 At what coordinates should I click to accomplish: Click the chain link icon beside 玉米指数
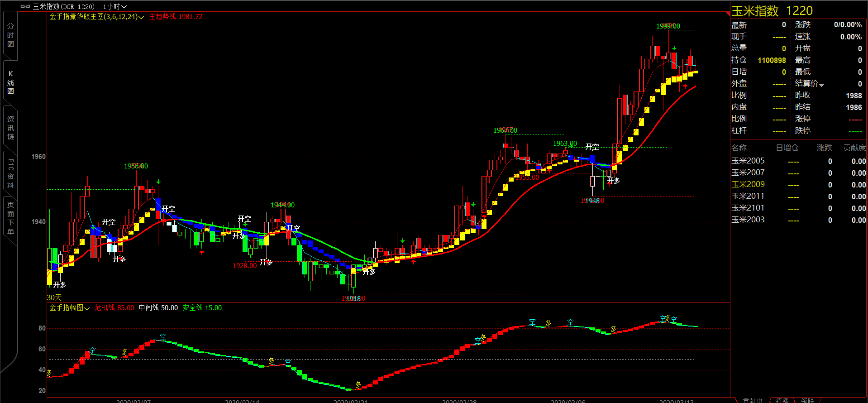coord(25,7)
